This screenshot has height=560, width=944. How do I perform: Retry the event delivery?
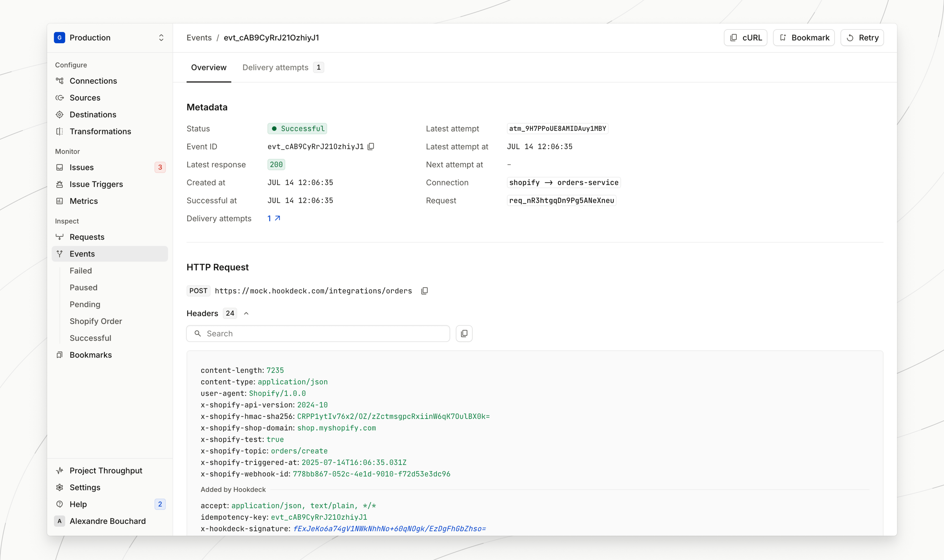pyautogui.click(x=862, y=37)
